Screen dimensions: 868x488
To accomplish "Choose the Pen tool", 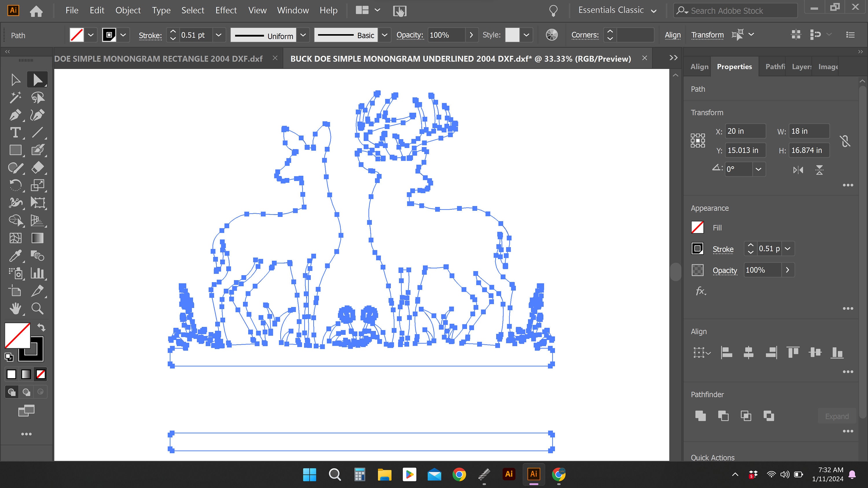I will [16, 115].
